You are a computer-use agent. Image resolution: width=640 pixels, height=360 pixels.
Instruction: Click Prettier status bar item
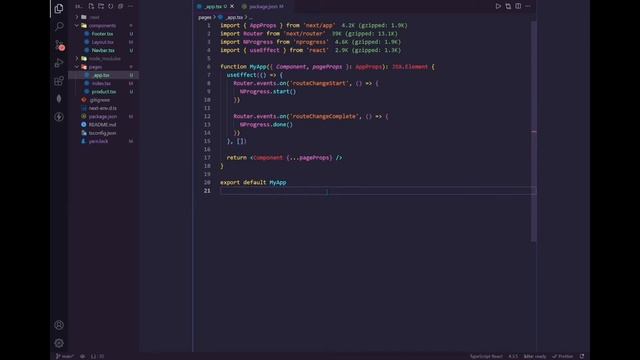(562, 356)
